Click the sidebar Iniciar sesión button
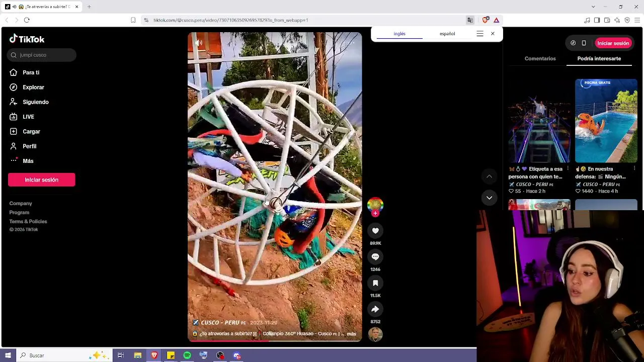644x362 pixels. pos(42,180)
